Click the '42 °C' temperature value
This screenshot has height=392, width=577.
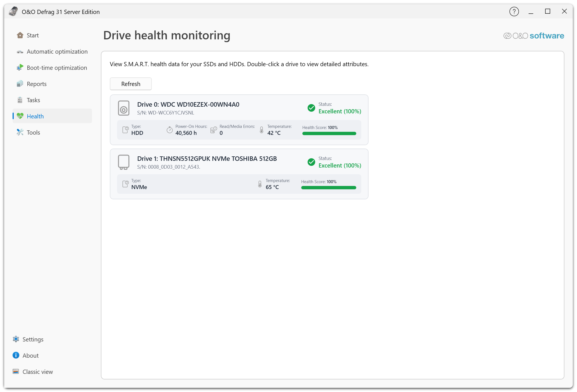(274, 133)
